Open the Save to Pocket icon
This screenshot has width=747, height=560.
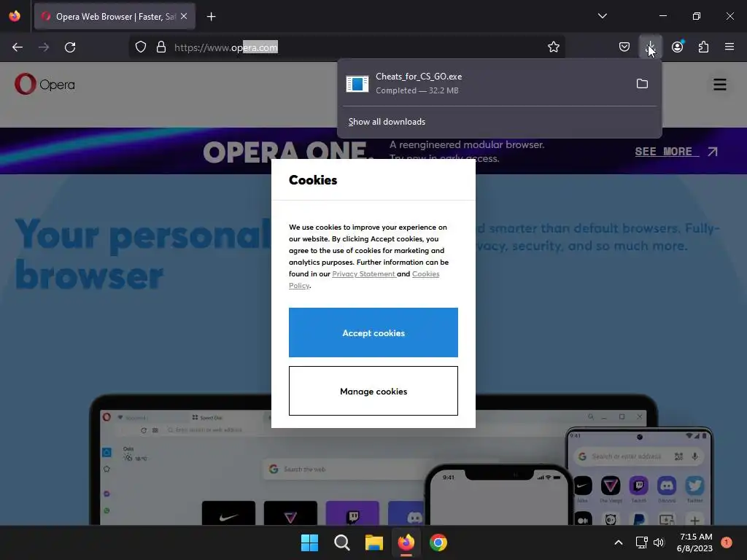click(624, 47)
